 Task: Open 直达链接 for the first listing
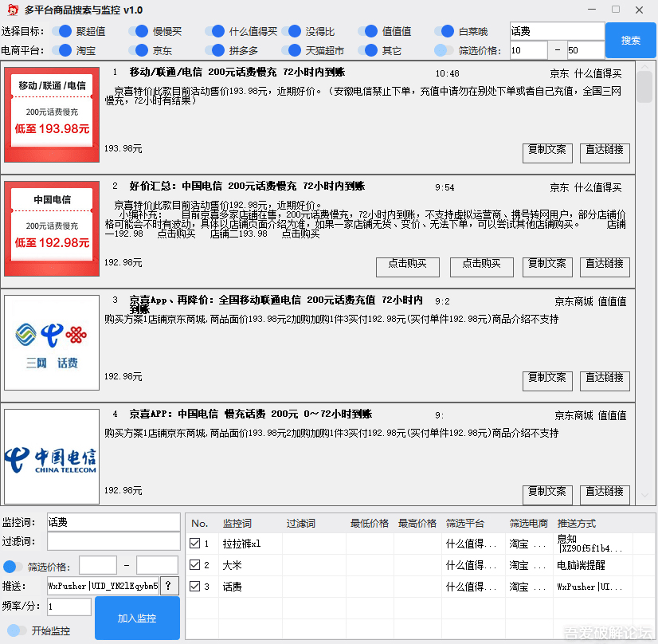[605, 152]
